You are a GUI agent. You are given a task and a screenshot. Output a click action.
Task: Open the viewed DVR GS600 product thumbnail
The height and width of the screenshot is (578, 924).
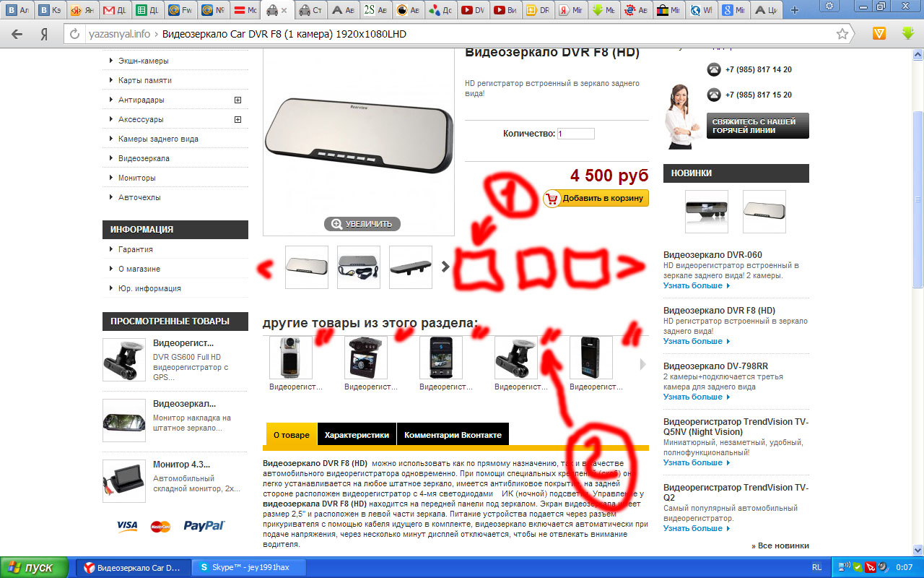pos(124,360)
